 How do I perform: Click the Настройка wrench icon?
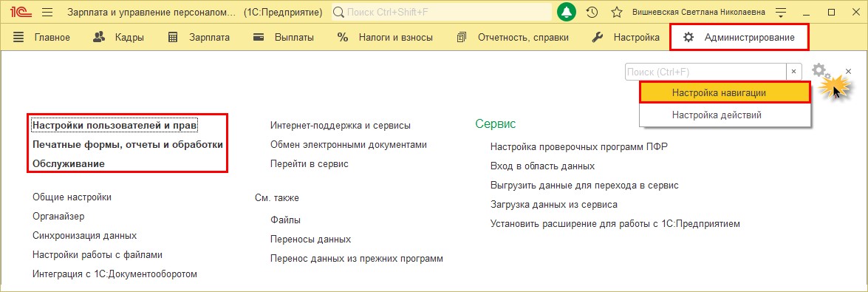tap(598, 38)
